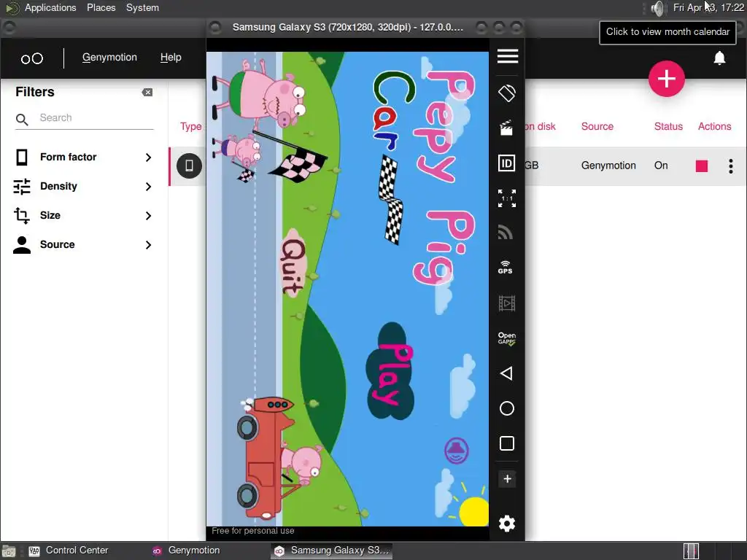Screen dimensions: 747x560
Task: Open the network signal widget
Action: [506, 233]
